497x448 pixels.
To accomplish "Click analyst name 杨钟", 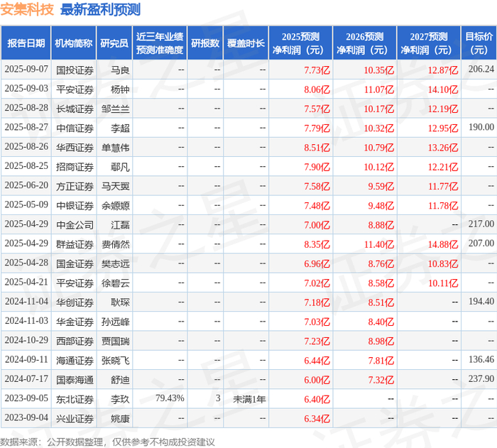I will tap(120, 89).
